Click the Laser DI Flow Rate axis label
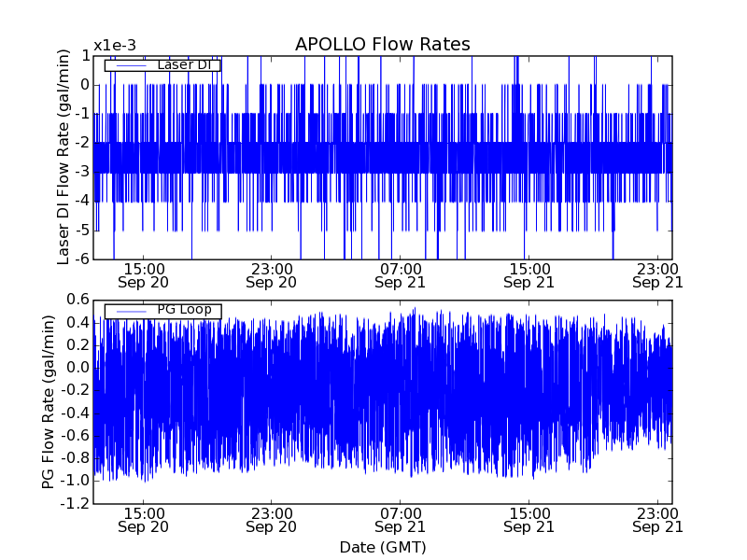 63,157
